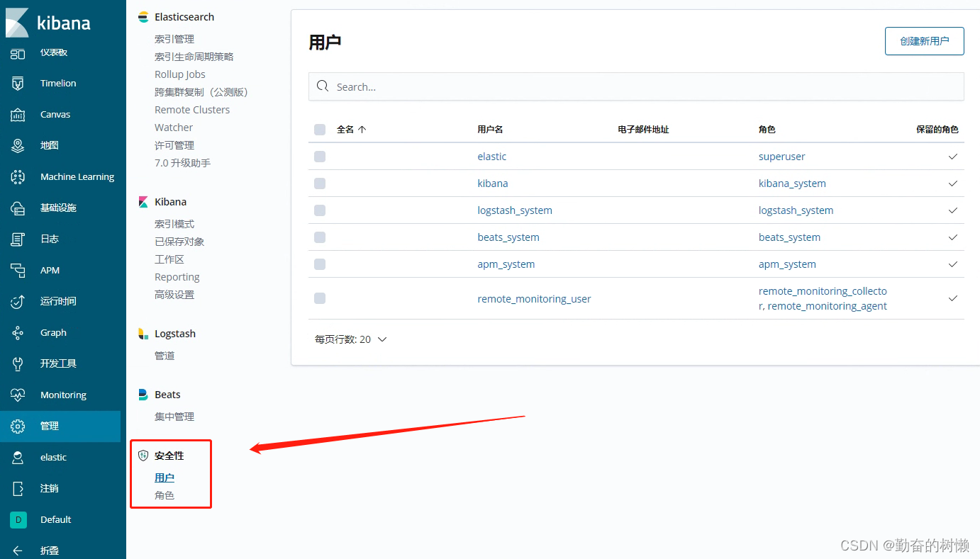This screenshot has width=980, height=559.
Task: Check the box for beats_system user
Action: tap(320, 237)
